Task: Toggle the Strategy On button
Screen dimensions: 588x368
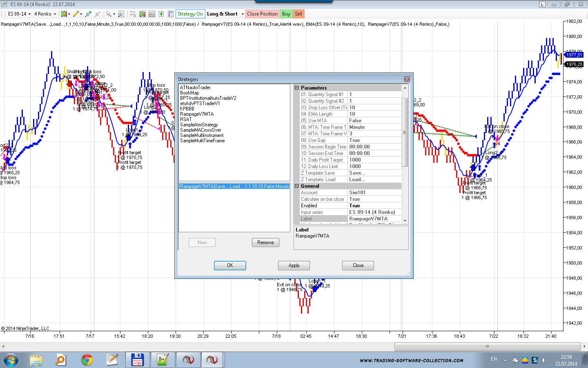Action: point(190,14)
